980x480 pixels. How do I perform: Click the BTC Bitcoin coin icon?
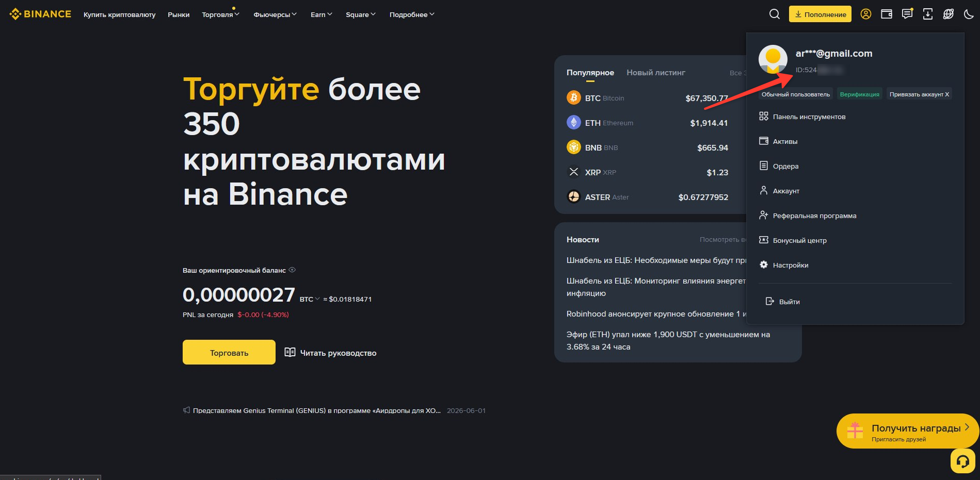pos(574,97)
